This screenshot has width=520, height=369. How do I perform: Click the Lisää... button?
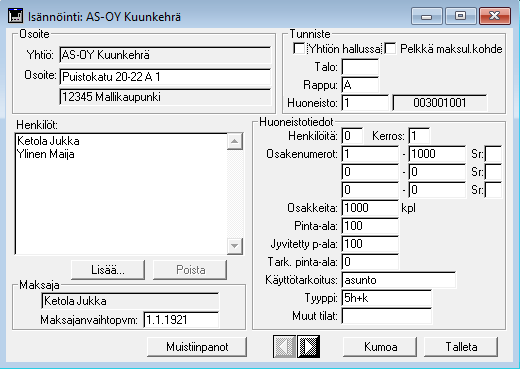pos(108,270)
